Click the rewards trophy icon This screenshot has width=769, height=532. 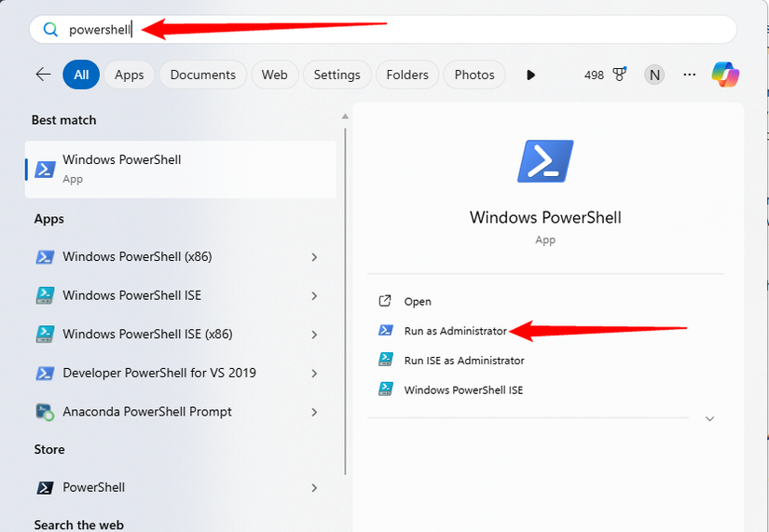[620, 75]
